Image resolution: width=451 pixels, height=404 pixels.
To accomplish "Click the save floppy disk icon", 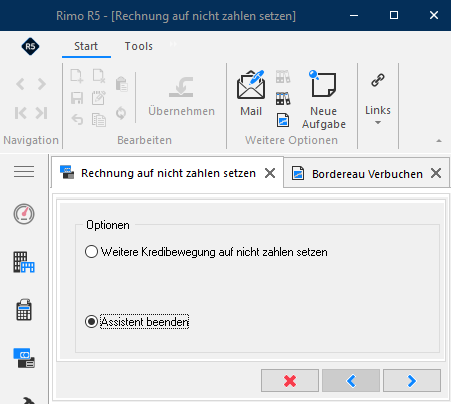I will tap(77, 98).
